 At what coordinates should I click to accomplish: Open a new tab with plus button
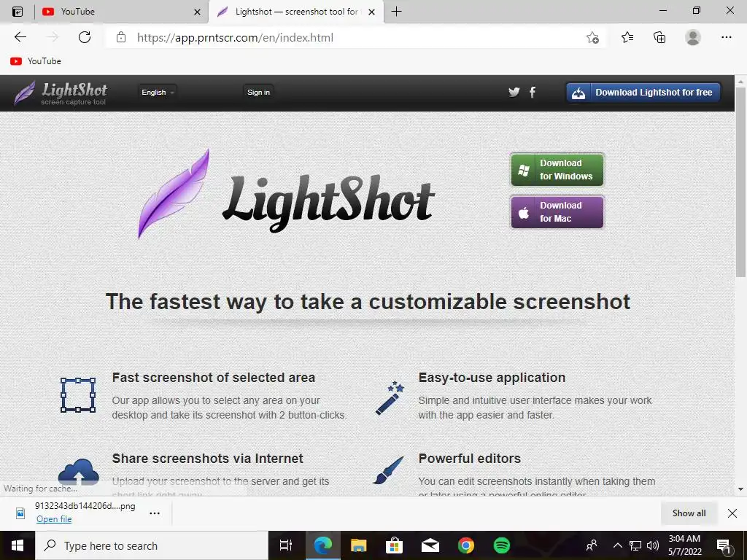pyautogui.click(x=396, y=12)
